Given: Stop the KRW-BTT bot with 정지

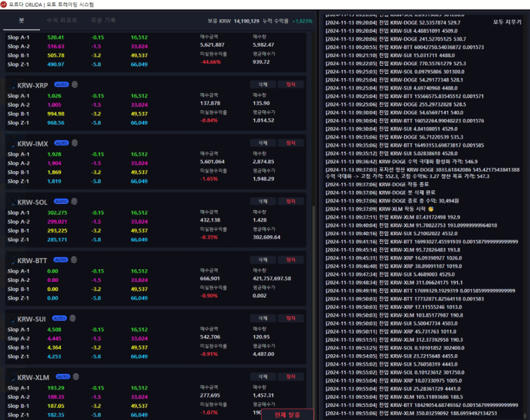Looking at the screenshot, I should 291,260.
